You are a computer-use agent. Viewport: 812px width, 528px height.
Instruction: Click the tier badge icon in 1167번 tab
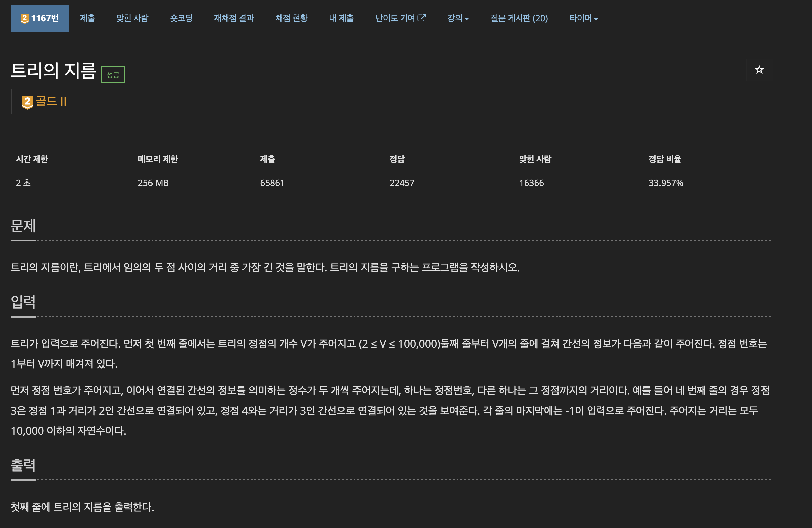(24, 18)
